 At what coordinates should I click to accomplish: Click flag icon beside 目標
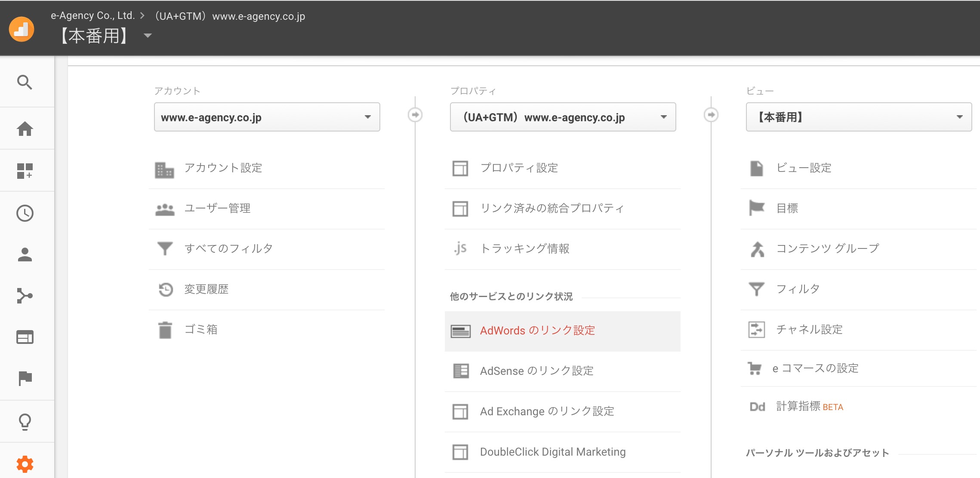[757, 208]
